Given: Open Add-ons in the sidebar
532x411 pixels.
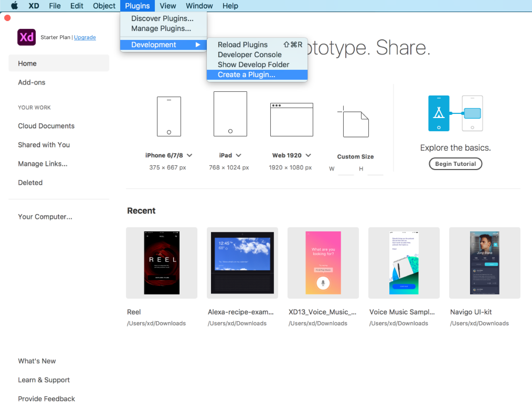Looking at the screenshot, I should point(32,82).
